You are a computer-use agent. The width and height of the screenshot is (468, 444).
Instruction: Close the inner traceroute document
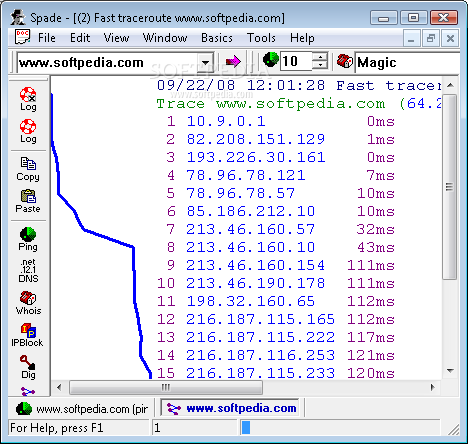click(x=450, y=39)
